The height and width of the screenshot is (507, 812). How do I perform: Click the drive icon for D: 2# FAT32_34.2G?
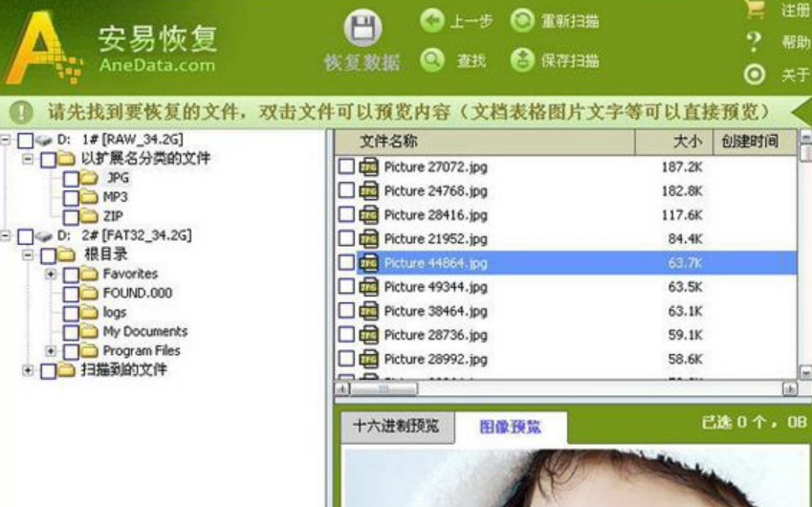44,236
